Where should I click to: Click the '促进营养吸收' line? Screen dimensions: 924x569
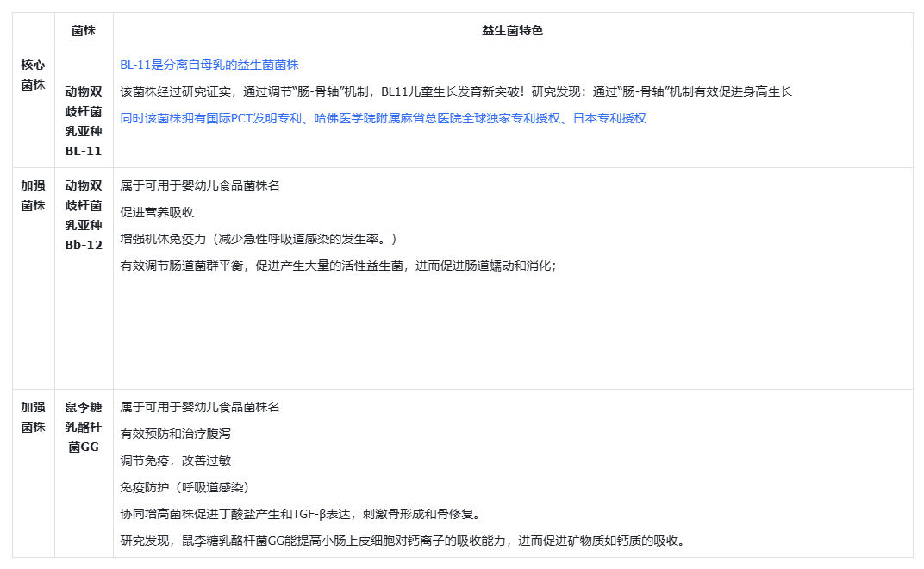point(157,212)
